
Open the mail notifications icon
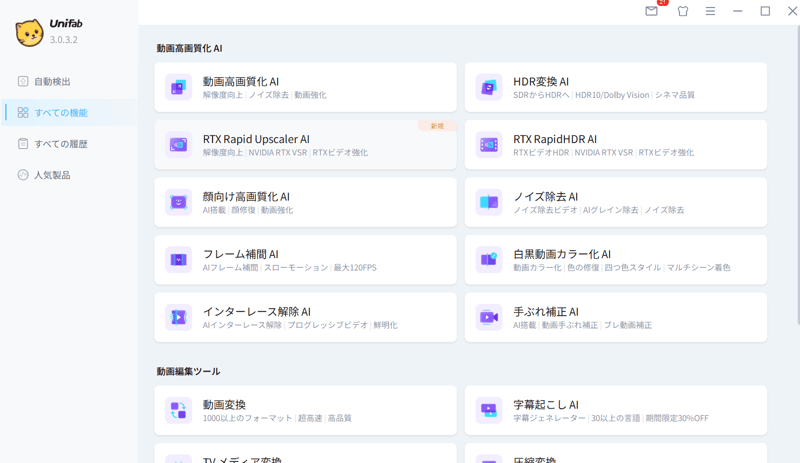click(652, 12)
